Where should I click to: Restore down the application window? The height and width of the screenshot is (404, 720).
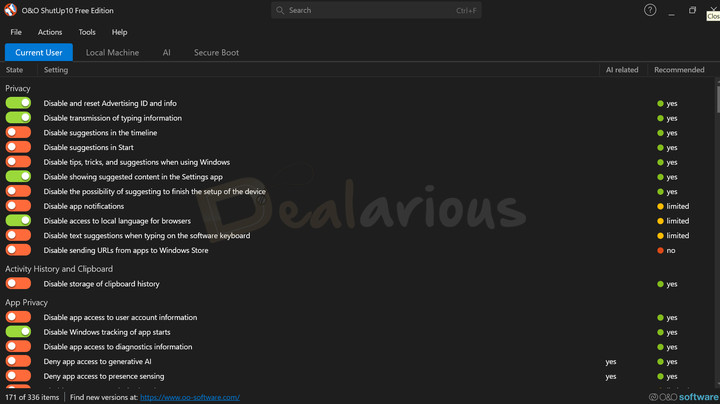pyautogui.click(x=692, y=10)
